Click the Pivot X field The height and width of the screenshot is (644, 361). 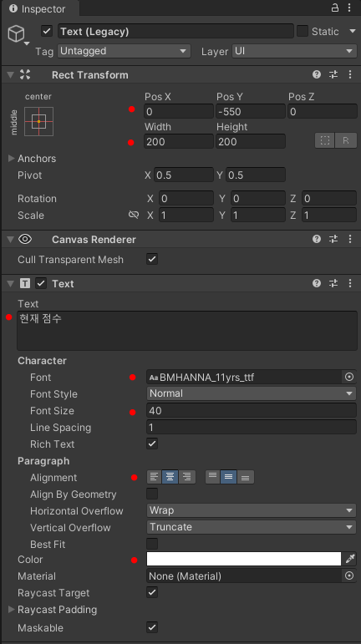[184, 175]
